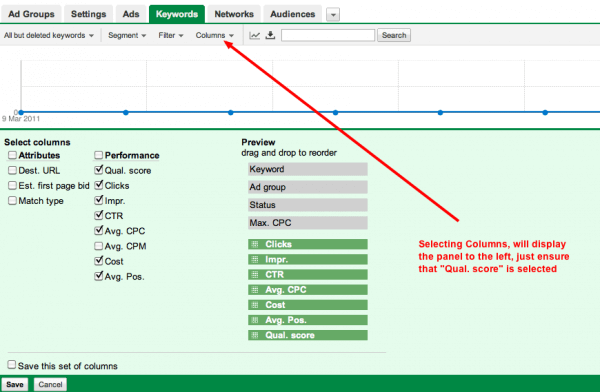
Task: Select the Clicks preview column bar
Action: tap(308, 244)
